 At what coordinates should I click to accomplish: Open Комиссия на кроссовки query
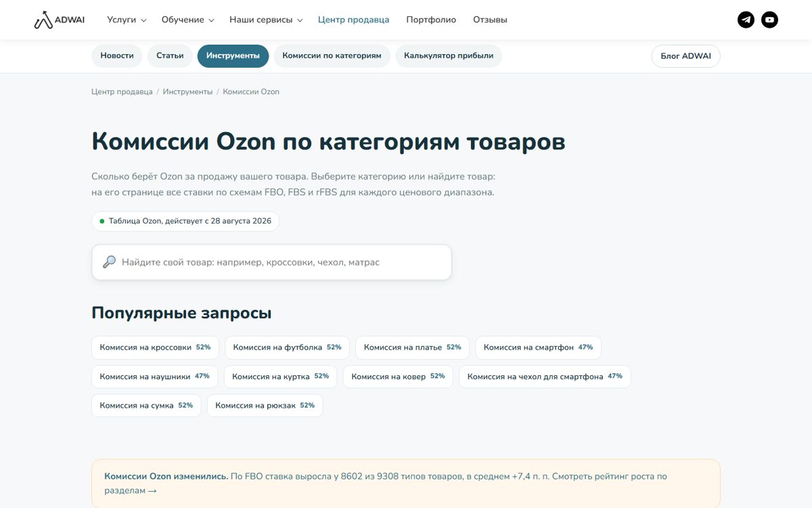click(x=155, y=347)
